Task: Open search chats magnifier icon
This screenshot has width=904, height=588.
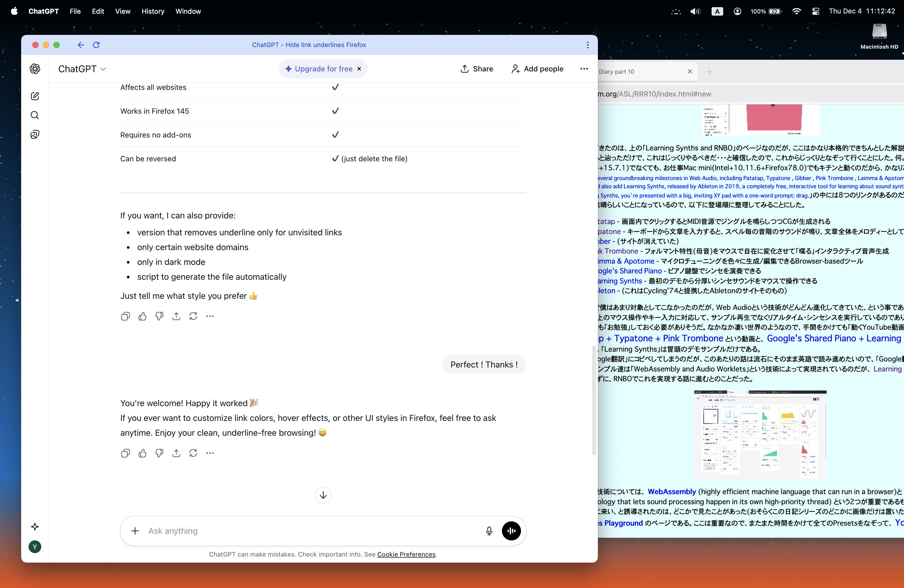Action: point(35,115)
